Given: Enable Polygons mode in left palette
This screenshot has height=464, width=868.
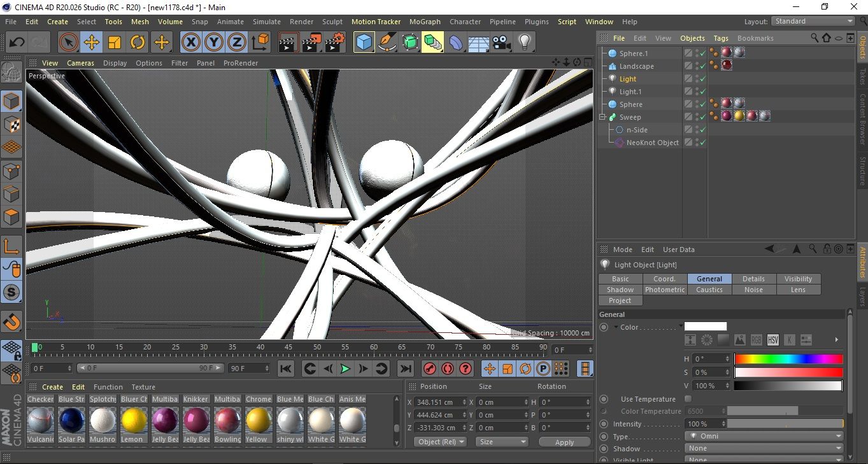Looking at the screenshot, I should tap(12, 217).
